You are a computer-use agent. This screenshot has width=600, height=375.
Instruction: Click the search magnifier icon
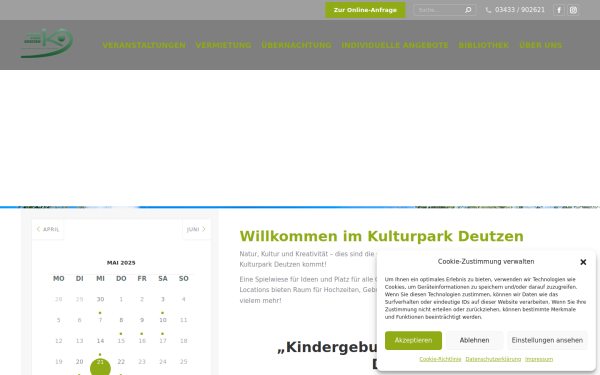[468, 10]
